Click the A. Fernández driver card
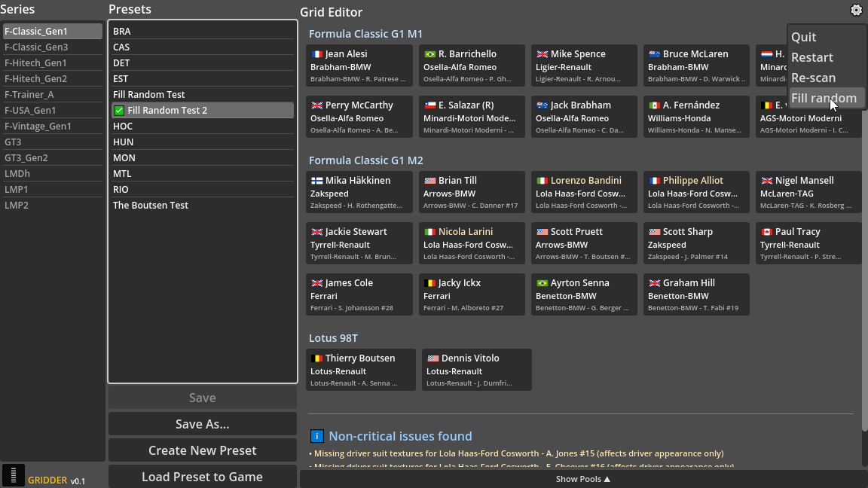 click(696, 117)
